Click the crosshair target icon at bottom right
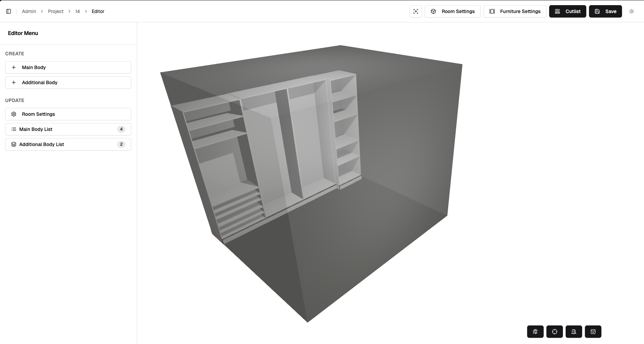 coord(554,332)
